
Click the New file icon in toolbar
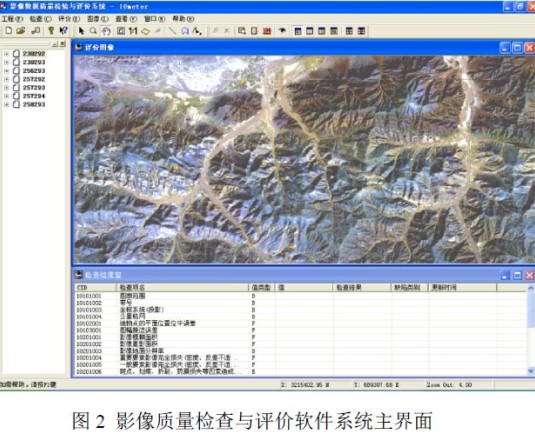pyautogui.click(x=9, y=31)
